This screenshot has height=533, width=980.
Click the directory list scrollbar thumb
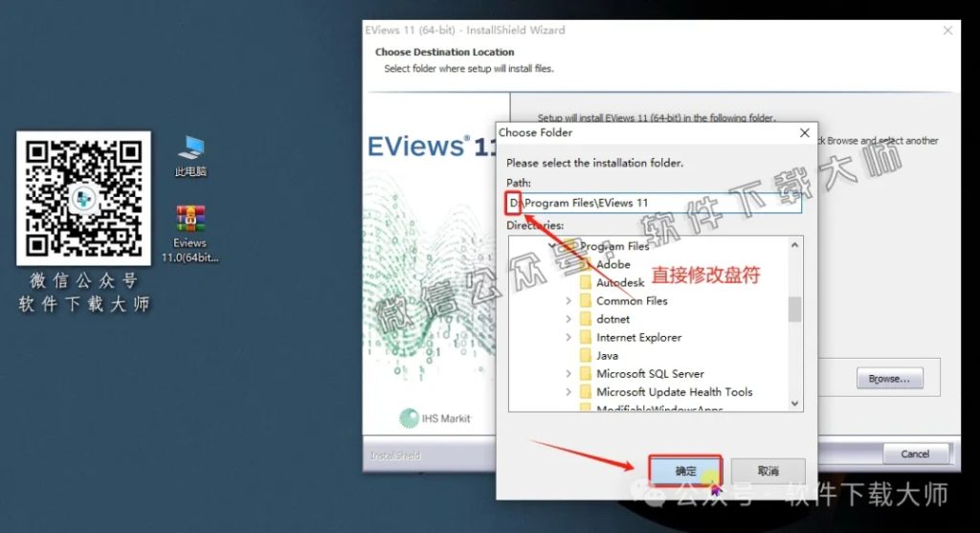tap(794, 309)
